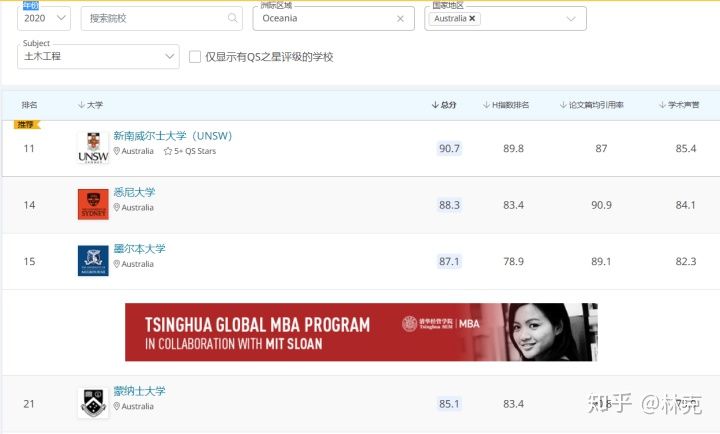720x434 pixels.
Task: Click the 85.4 academic reputation value
Action: (x=686, y=148)
